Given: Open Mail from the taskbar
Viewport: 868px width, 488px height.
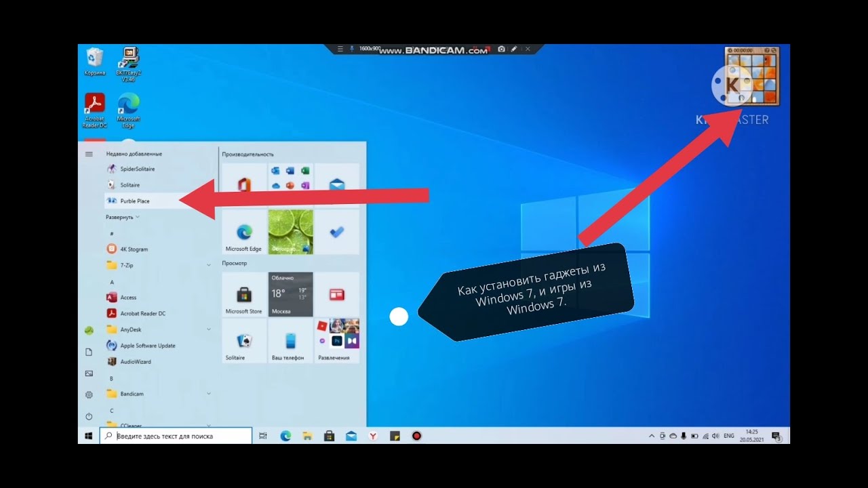Looking at the screenshot, I should 351,436.
